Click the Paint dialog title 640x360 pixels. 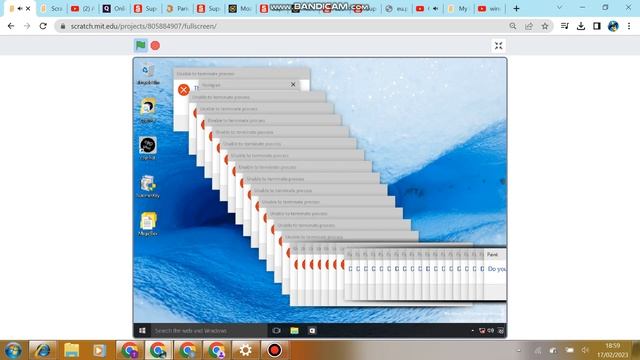point(492,254)
